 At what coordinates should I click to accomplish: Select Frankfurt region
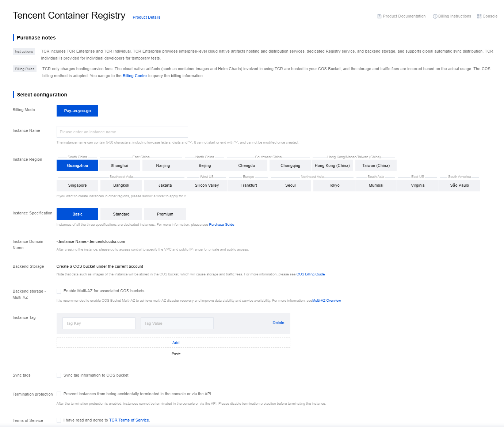pos(249,185)
